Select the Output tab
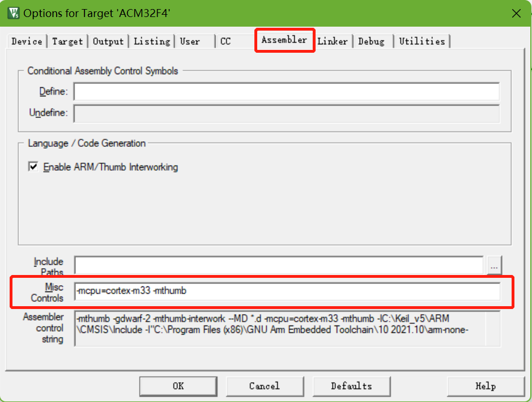 [108, 41]
